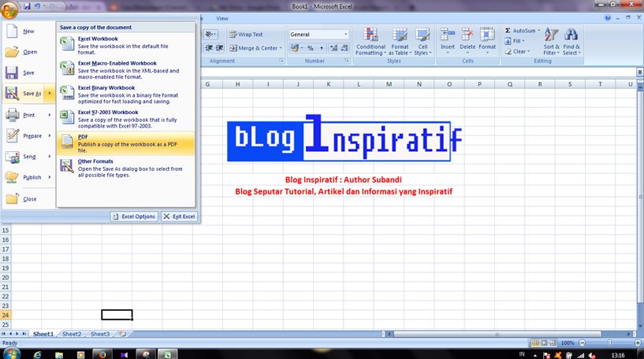Click Increase Decimal icon
This screenshot has height=359, width=644.
(x=334, y=48)
